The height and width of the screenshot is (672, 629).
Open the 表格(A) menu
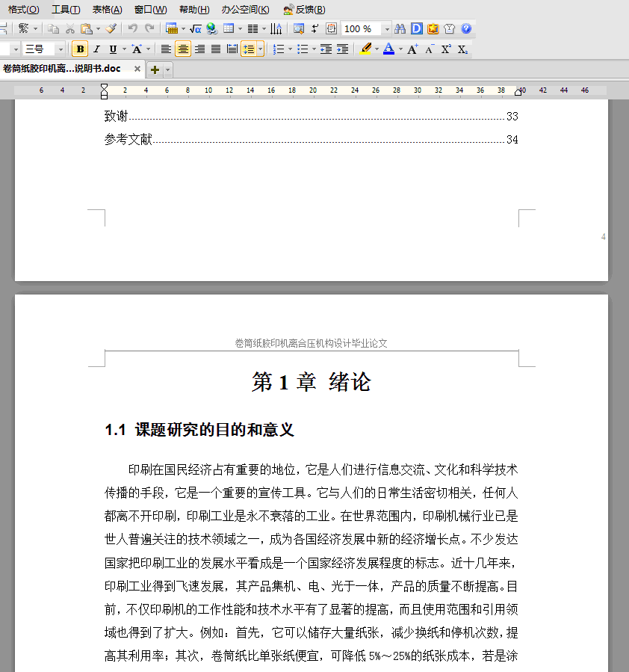pos(107,10)
